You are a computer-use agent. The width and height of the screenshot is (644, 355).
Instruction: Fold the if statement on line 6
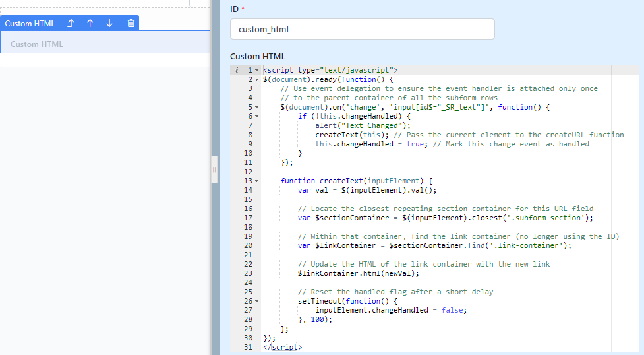coord(256,116)
